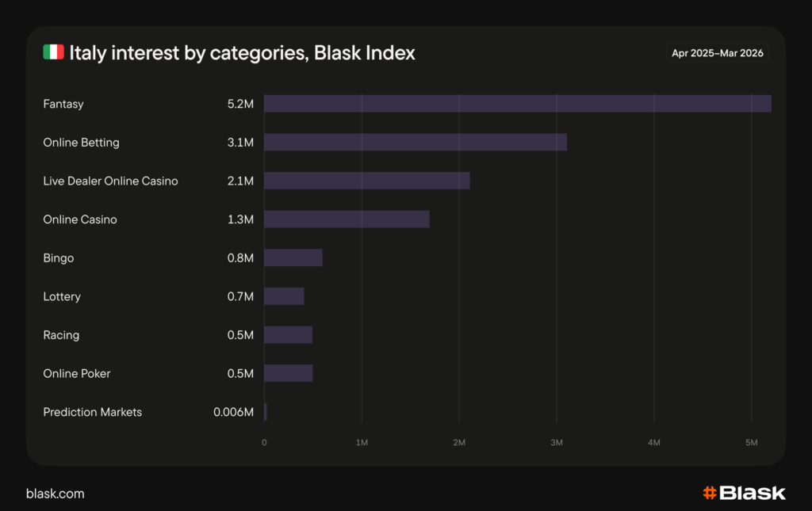Click the tiny Prediction Markets bar
This screenshot has height=511, width=812.
pos(265,412)
